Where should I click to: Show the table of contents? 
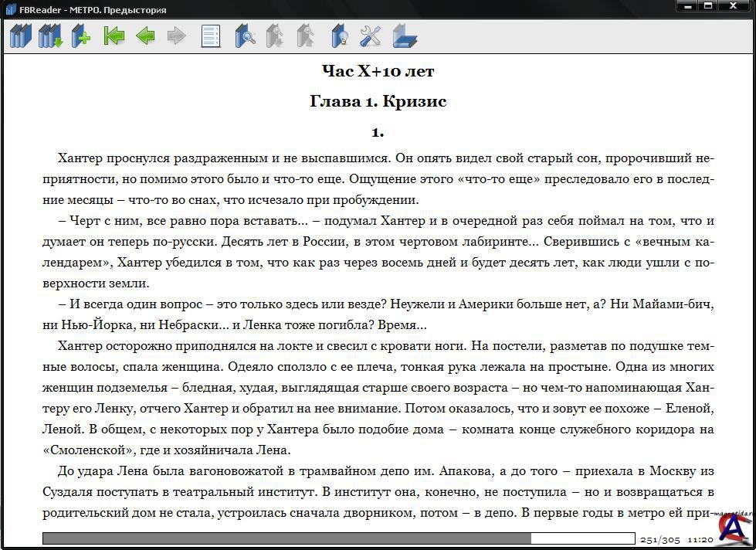tap(211, 36)
